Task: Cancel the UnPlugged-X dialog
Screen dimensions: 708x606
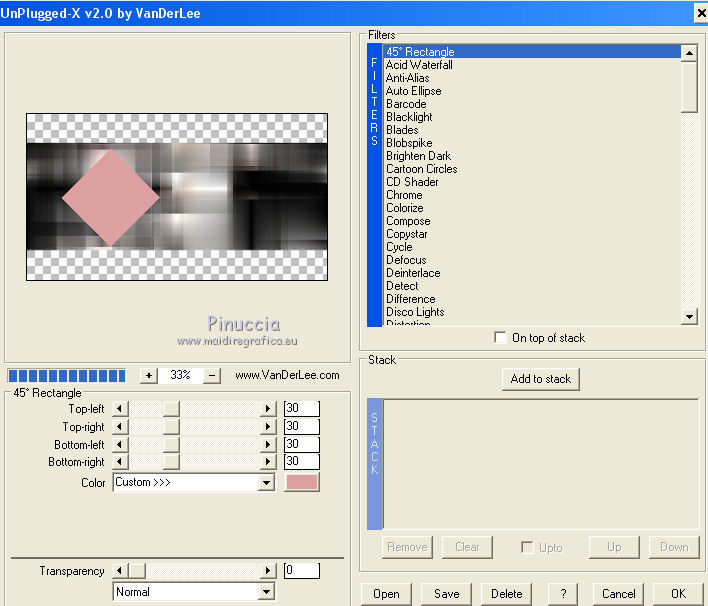Action: pos(618,594)
